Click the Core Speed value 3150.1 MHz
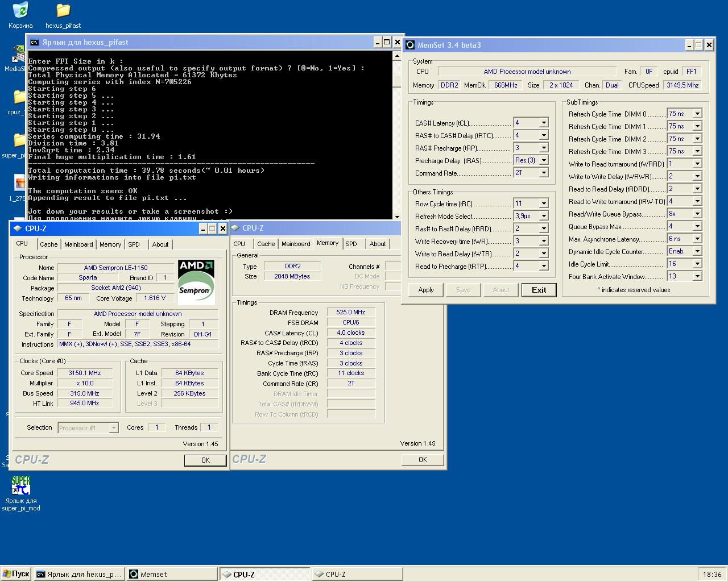The height and width of the screenshot is (582, 728). point(85,373)
